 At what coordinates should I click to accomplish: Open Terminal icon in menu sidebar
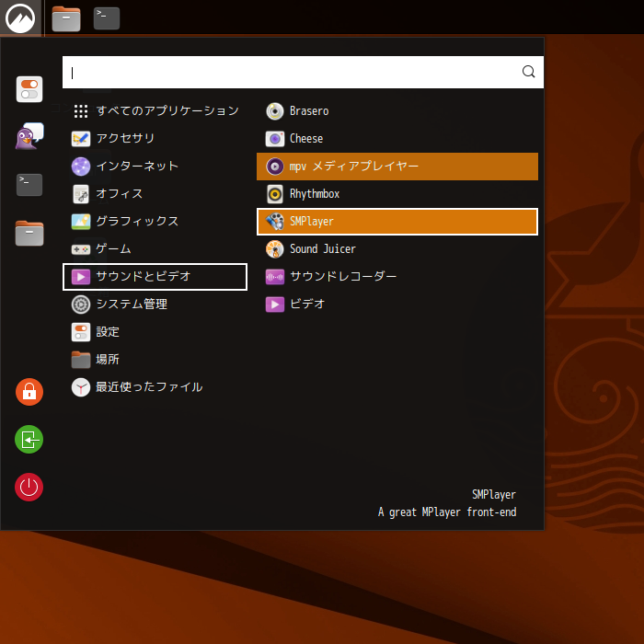(29, 184)
